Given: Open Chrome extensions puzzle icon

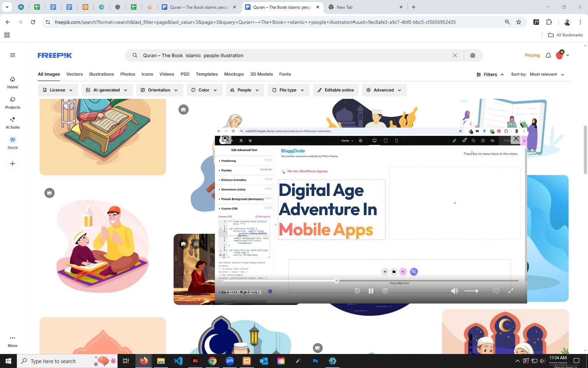Looking at the screenshot, I should (549, 22).
